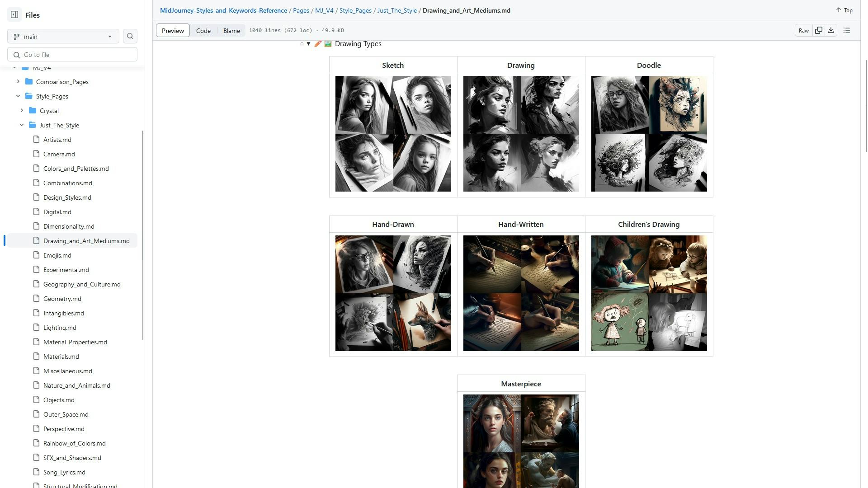The width and height of the screenshot is (868, 488).
Task: Expand the Crystal folder chevron
Action: pyautogui.click(x=22, y=111)
